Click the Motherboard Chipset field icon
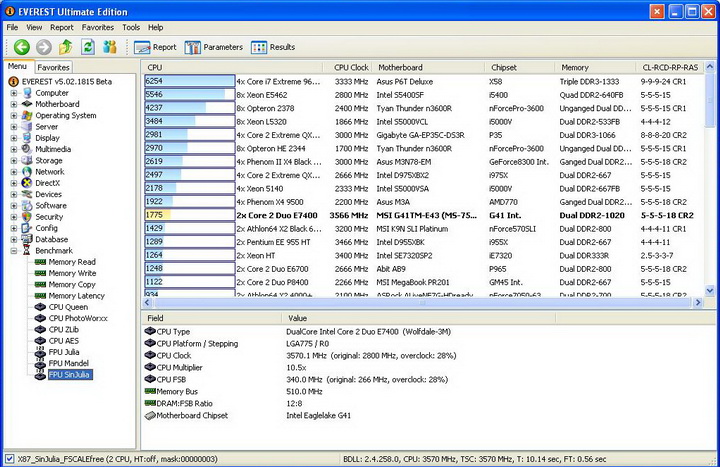The width and height of the screenshot is (720, 467). click(150, 415)
